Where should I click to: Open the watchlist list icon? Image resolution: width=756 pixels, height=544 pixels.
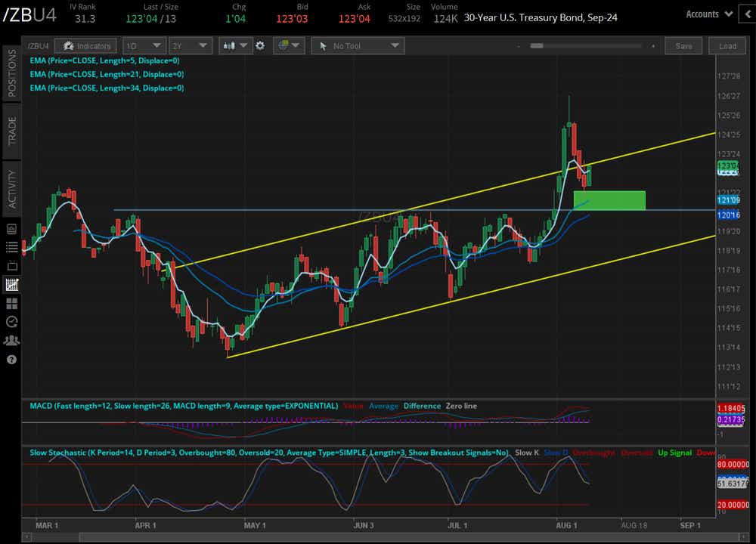pos(11,247)
